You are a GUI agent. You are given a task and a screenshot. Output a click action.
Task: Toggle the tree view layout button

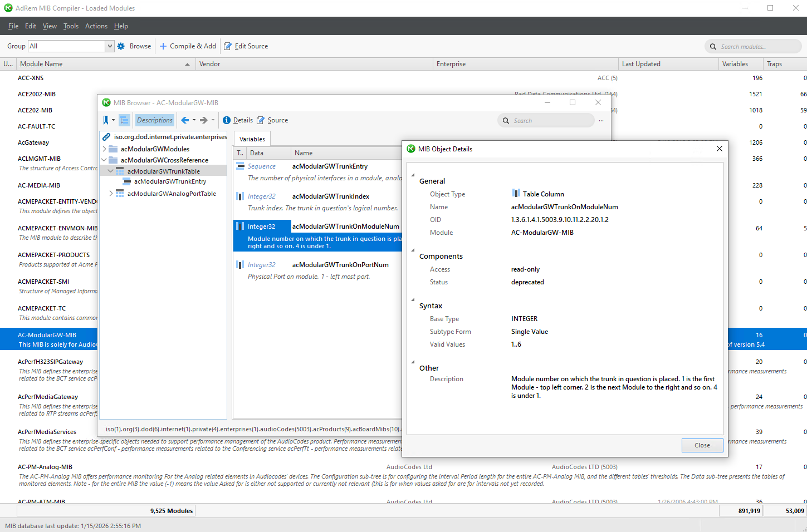click(125, 120)
